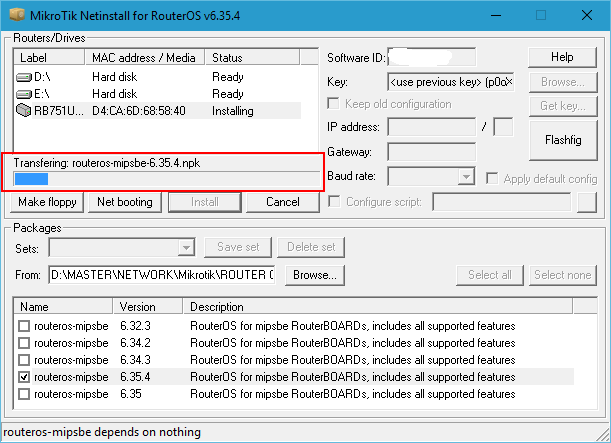The image size is (611, 443).
Task: Click the Key input field
Action: [451, 82]
